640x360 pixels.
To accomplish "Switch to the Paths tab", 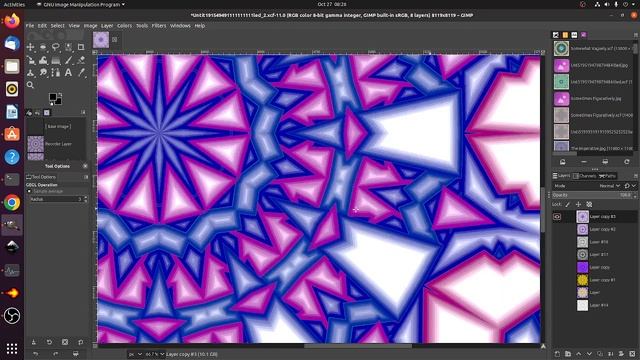I will [607, 176].
